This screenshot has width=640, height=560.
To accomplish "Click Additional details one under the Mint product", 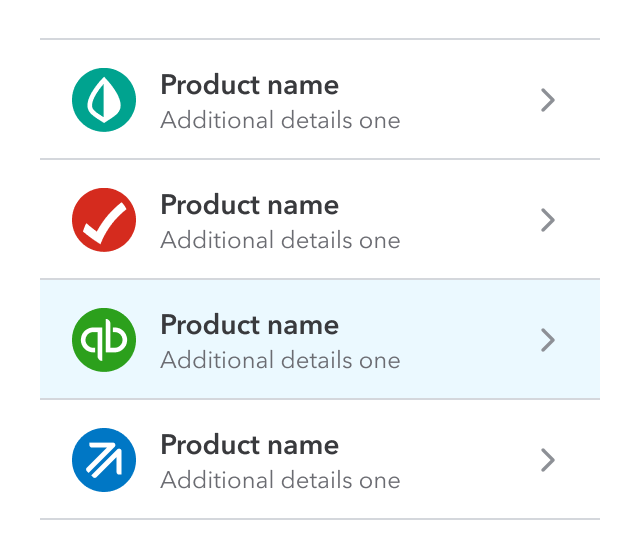I will coord(280,121).
